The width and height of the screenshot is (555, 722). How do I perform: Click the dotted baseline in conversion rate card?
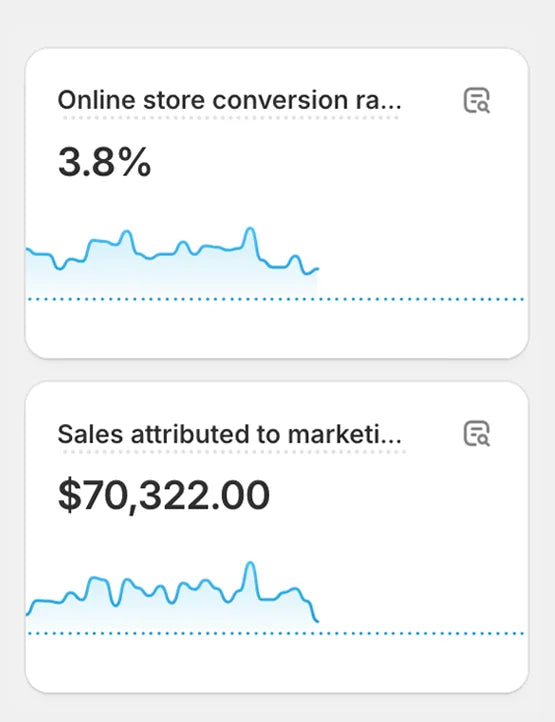(x=276, y=299)
